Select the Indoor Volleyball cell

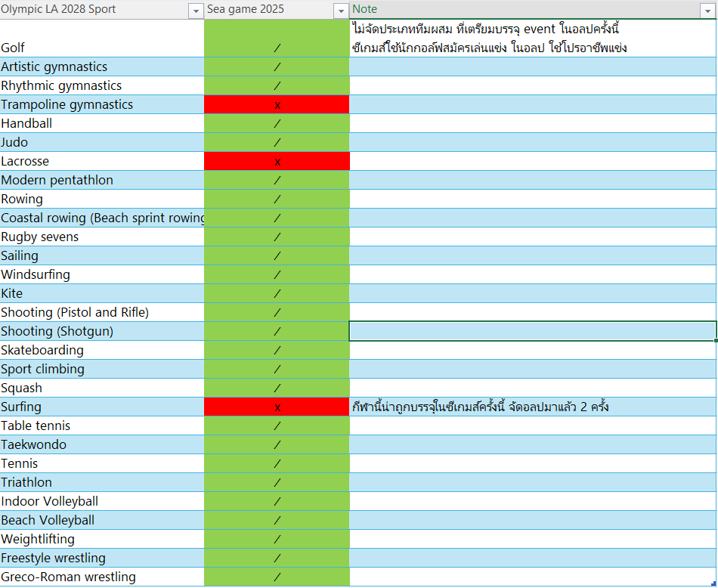(x=102, y=501)
